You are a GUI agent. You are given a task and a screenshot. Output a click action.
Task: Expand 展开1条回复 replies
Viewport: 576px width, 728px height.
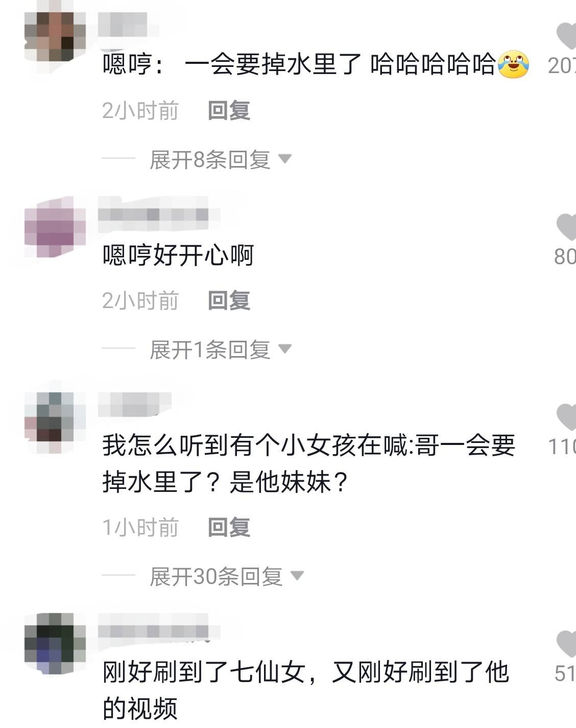pyautogui.click(x=220, y=350)
